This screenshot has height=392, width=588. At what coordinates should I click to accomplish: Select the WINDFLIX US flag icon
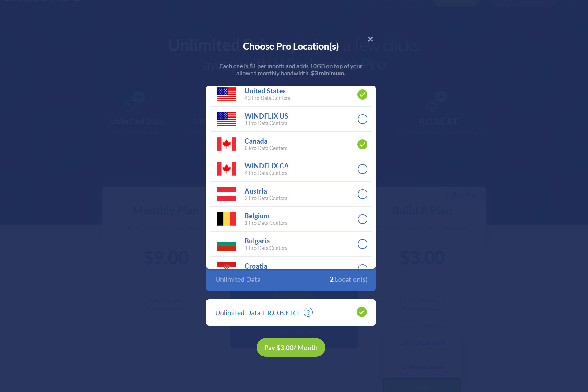coord(227,119)
